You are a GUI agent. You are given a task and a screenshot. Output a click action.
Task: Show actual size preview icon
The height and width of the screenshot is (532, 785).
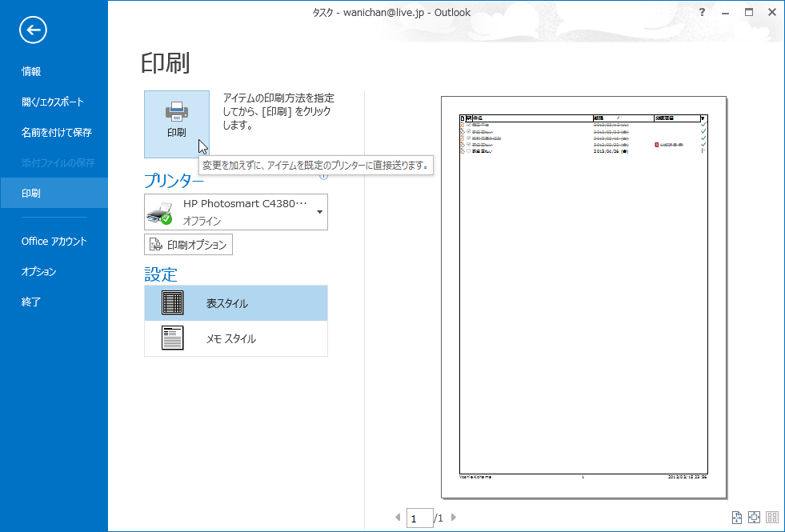(x=737, y=518)
